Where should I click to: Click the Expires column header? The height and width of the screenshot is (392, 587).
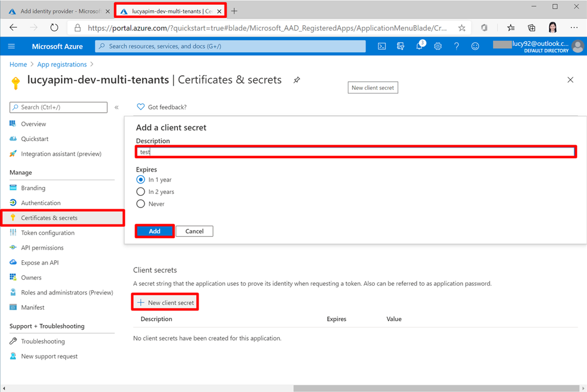point(337,319)
